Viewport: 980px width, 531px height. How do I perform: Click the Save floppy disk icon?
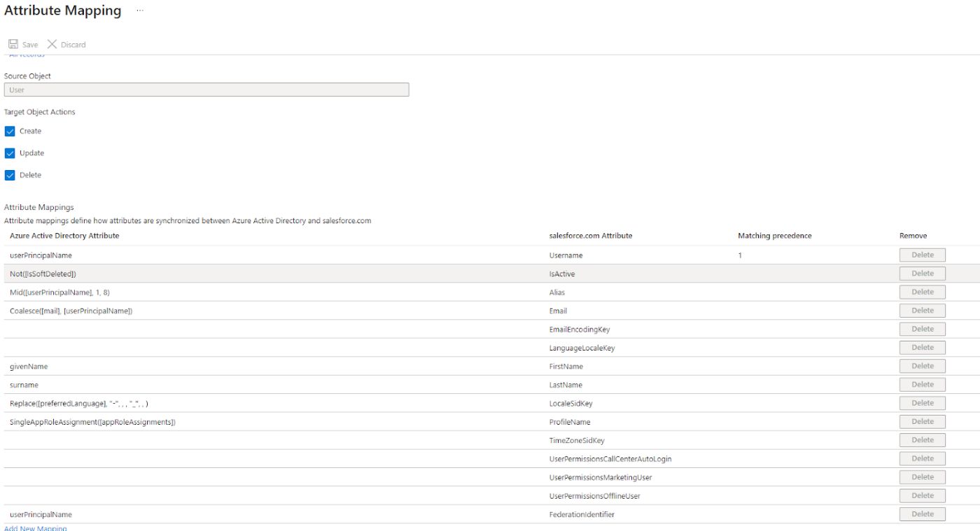(13, 44)
